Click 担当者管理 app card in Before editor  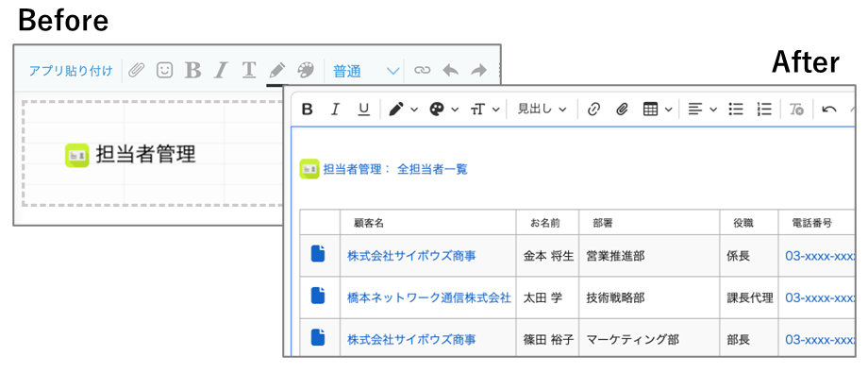pos(130,155)
